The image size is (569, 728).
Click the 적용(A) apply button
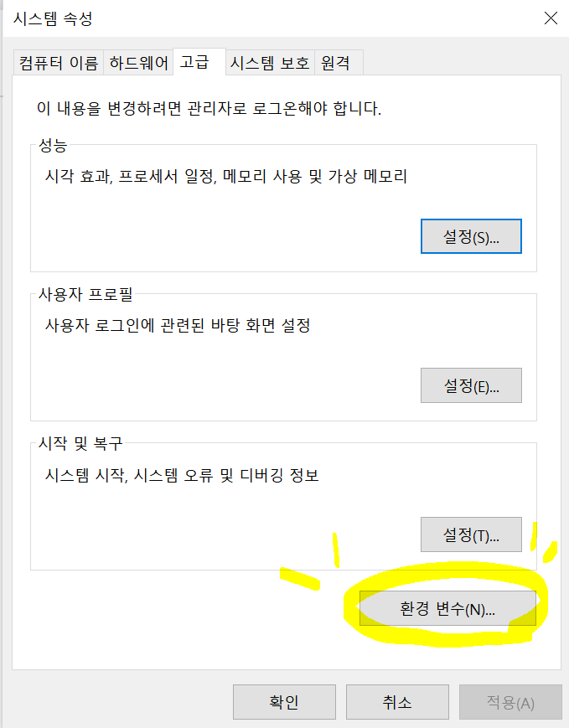click(510, 701)
